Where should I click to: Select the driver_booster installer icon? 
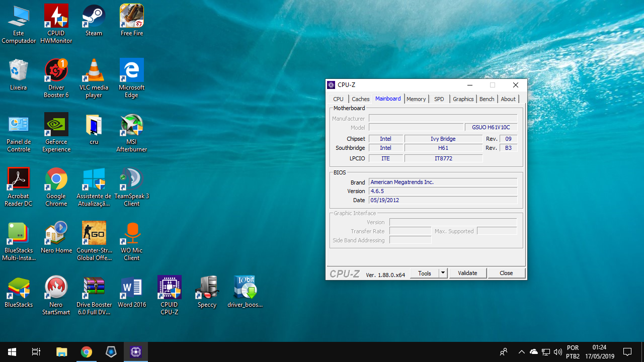[245, 292]
